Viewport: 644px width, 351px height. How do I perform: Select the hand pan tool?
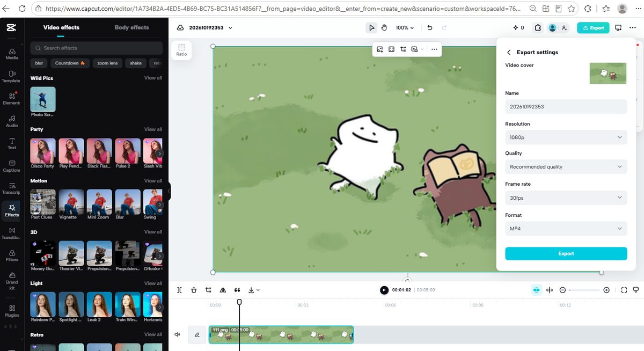tap(384, 27)
